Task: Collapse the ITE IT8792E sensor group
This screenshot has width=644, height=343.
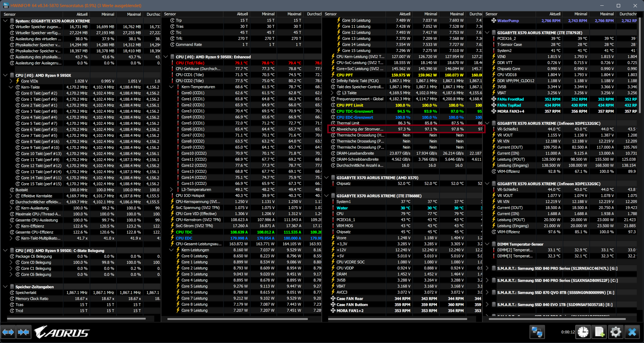Action: [487, 33]
